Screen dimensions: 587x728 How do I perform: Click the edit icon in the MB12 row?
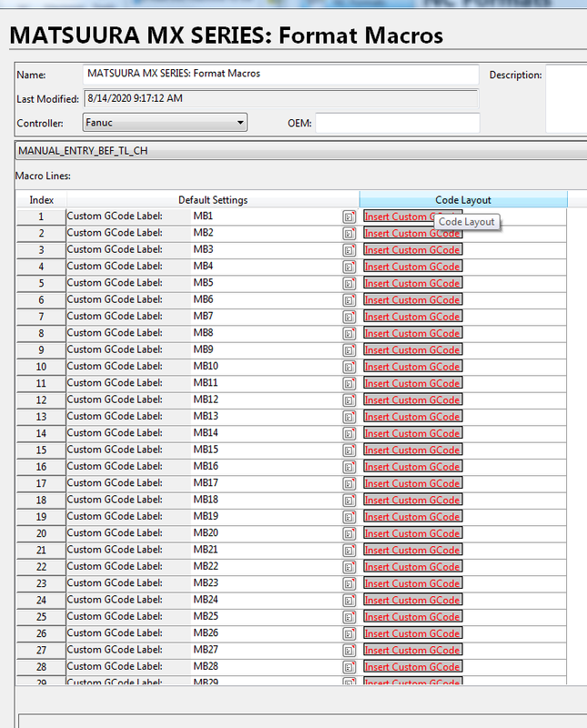349,400
